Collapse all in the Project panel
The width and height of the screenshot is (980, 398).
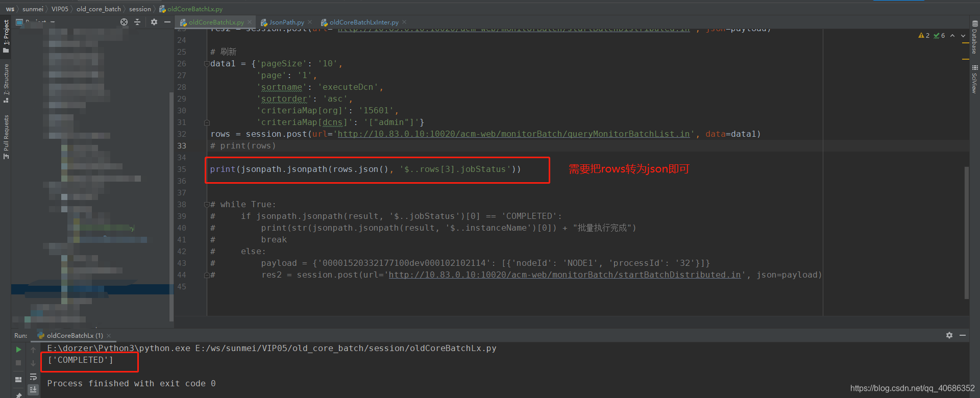point(137,22)
